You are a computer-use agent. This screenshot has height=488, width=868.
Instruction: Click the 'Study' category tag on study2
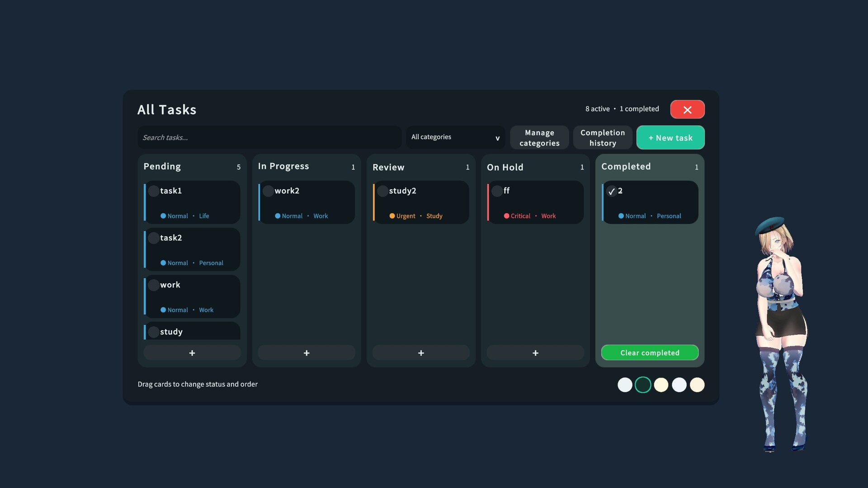pyautogui.click(x=434, y=216)
